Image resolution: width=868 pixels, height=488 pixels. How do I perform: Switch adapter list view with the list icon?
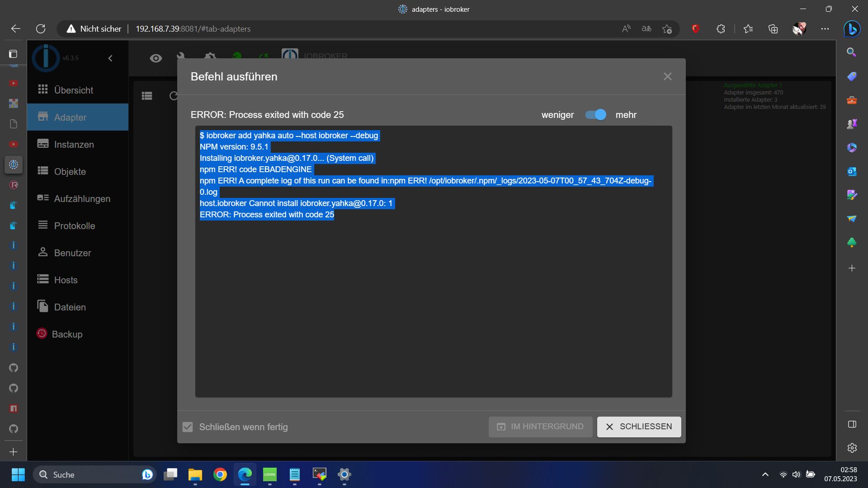tap(147, 96)
